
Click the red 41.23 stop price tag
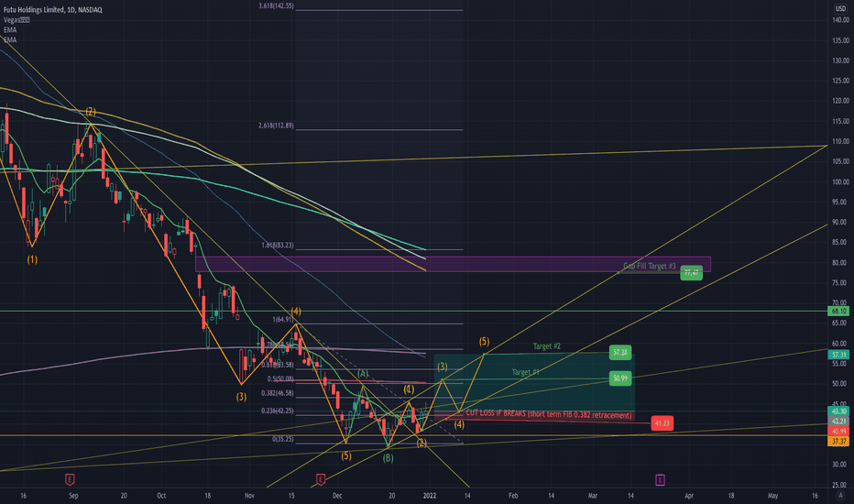(x=662, y=422)
